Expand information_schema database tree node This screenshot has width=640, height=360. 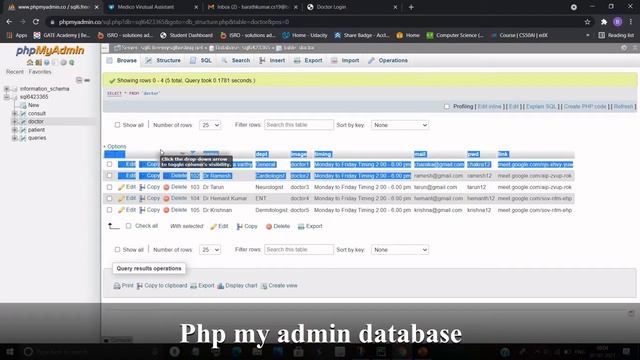click(x=6, y=89)
